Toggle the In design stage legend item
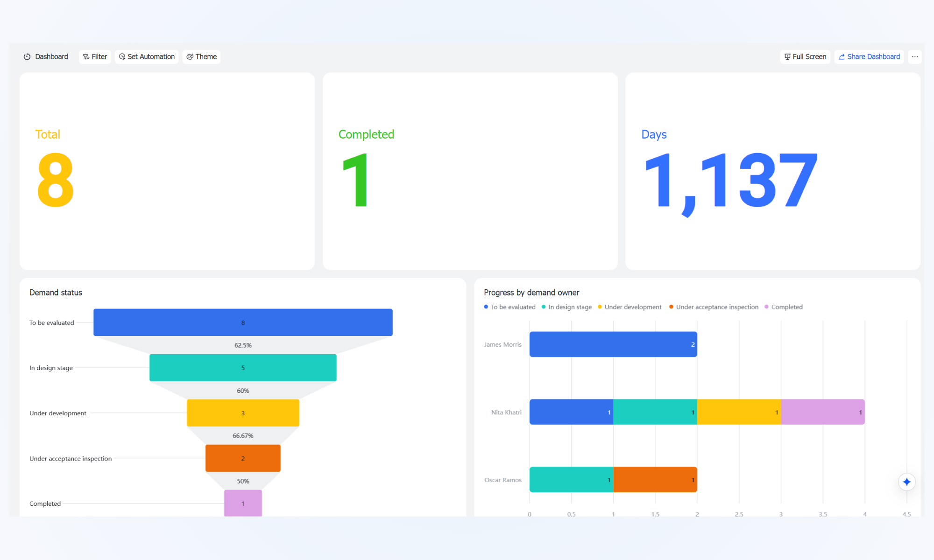 tap(566, 307)
